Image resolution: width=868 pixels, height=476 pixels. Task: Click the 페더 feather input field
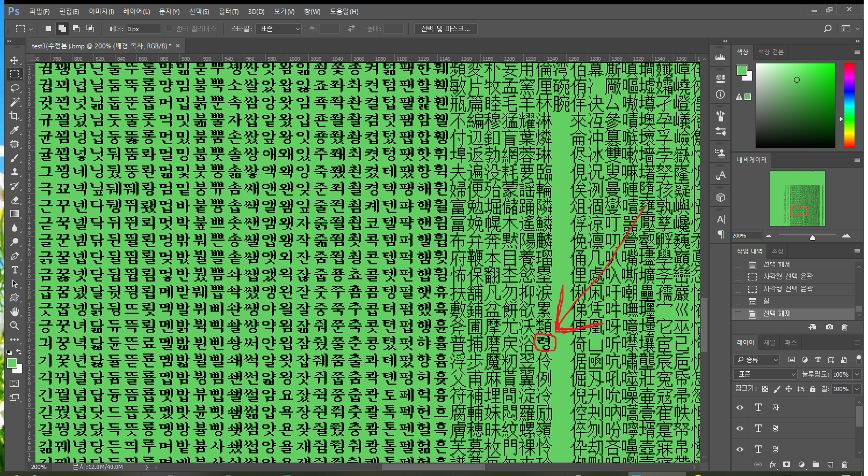[x=143, y=28]
